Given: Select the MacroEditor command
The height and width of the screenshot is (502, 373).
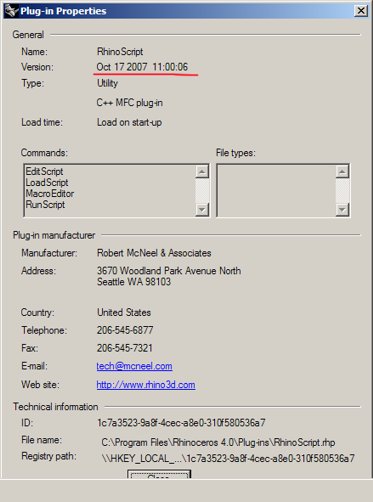Looking at the screenshot, I should pos(50,193).
